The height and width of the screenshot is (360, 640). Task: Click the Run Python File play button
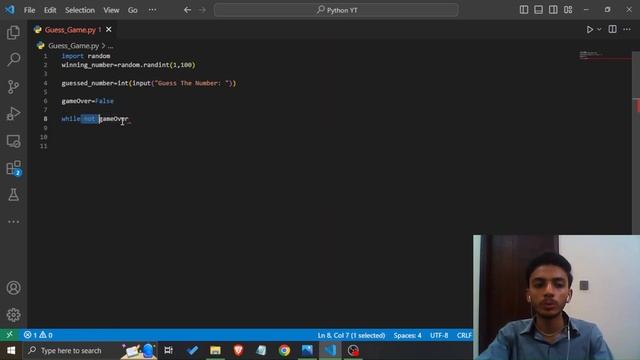(589, 29)
